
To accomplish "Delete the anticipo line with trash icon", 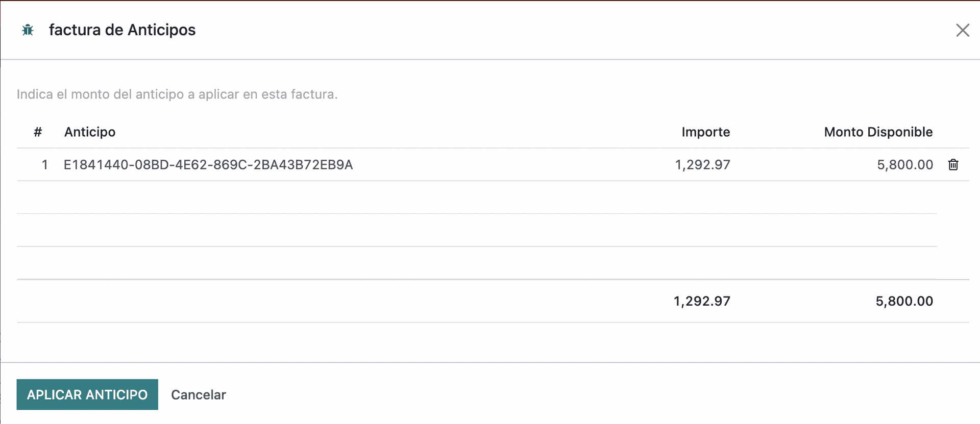I will [x=953, y=164].
